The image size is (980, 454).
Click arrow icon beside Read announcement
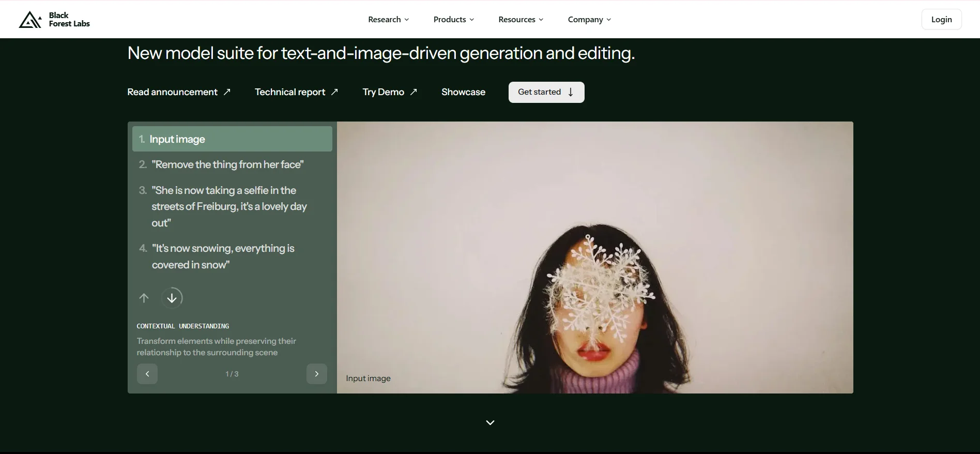[x=227, y=92]
